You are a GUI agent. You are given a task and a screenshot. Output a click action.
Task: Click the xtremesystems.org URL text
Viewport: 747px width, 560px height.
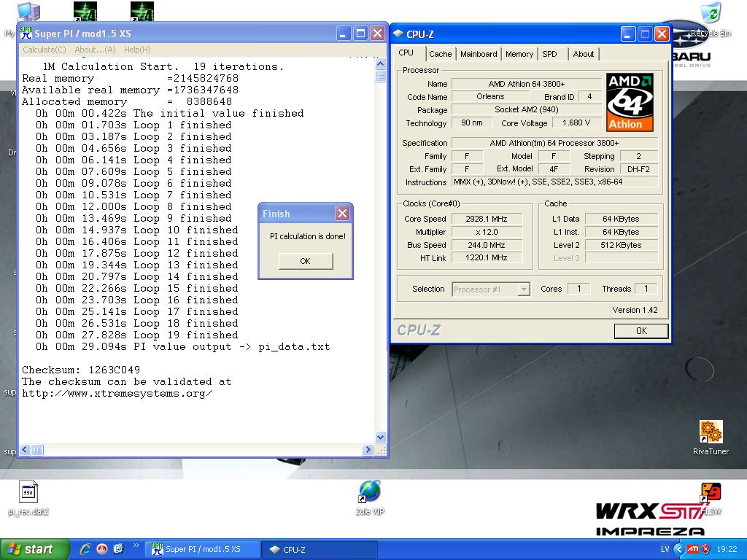pos(117,394)
